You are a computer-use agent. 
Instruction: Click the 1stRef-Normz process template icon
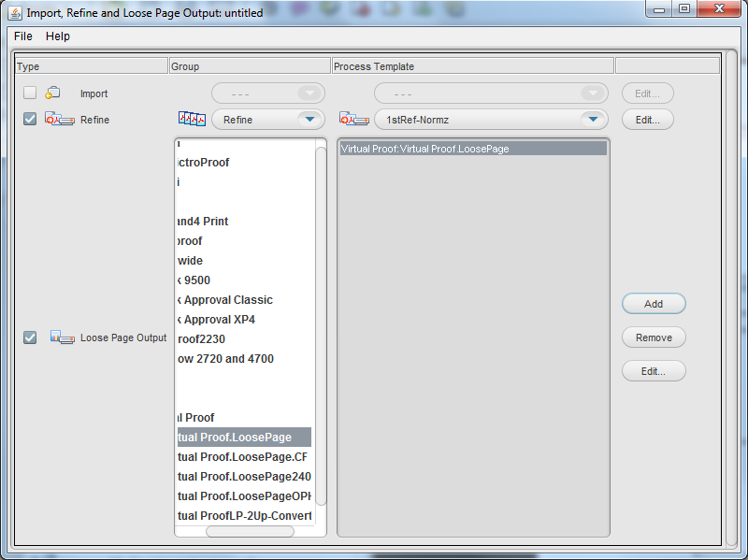click(x=353, y=120)
